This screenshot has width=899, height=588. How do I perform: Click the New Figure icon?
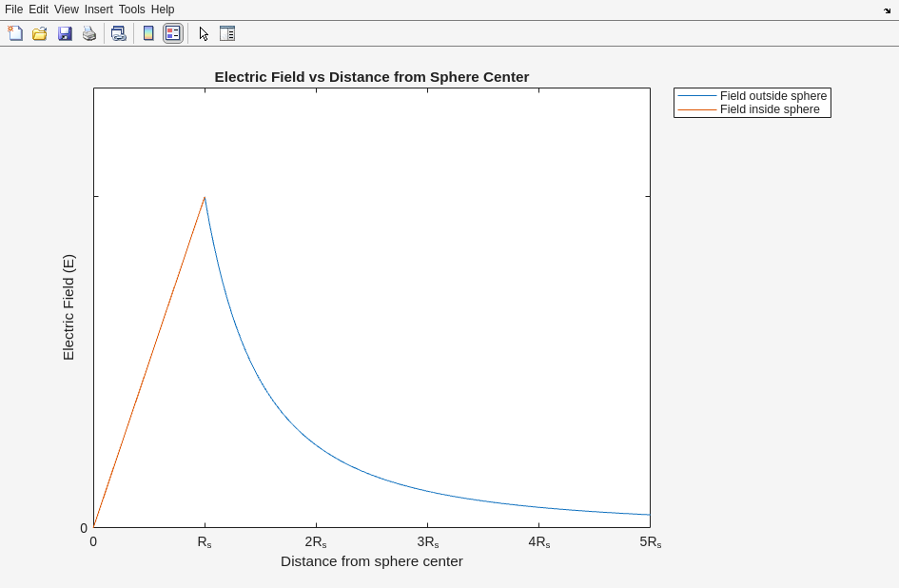point(15,33)
